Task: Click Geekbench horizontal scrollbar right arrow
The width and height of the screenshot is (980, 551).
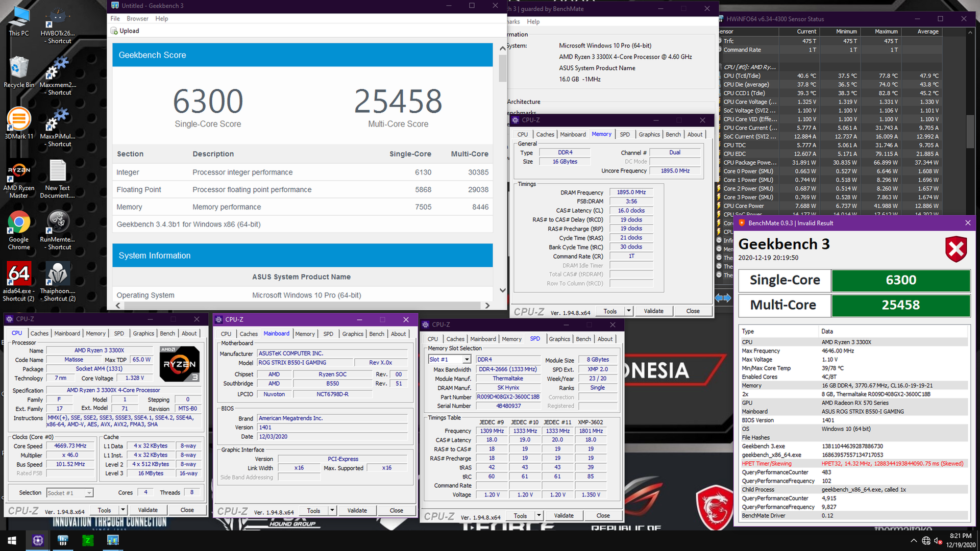Action: coord(487,306)
